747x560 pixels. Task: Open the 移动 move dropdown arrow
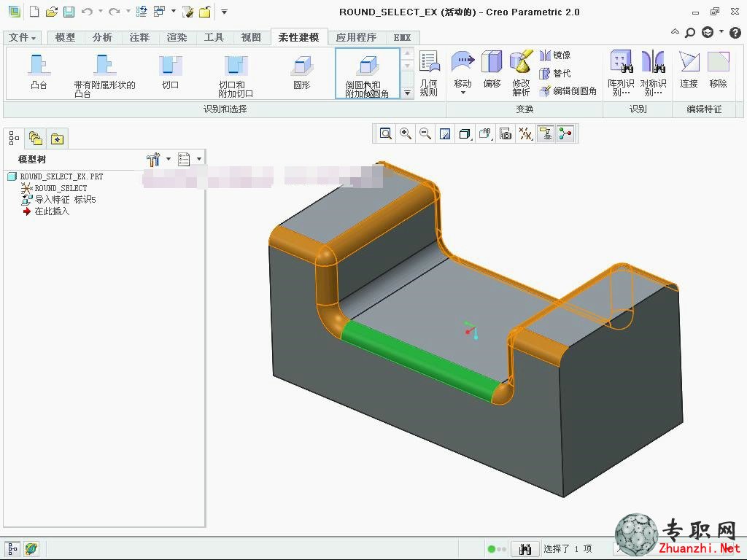point(462,93)
